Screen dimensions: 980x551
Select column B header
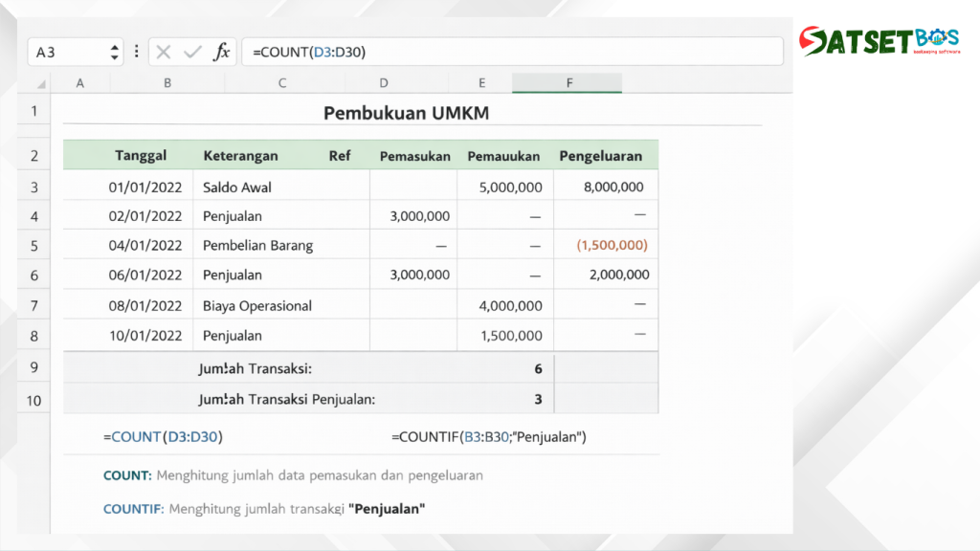pyautogui.click(x=167, y=83)
